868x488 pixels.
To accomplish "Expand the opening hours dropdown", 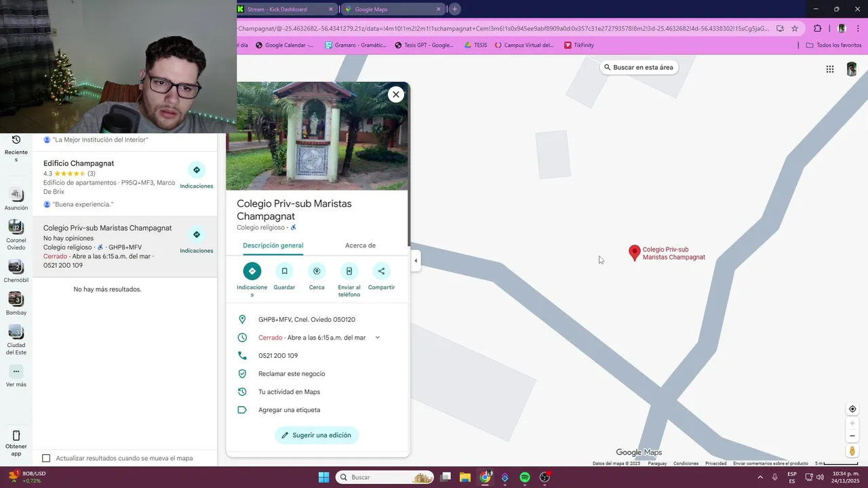I will (x=378, y=338).
